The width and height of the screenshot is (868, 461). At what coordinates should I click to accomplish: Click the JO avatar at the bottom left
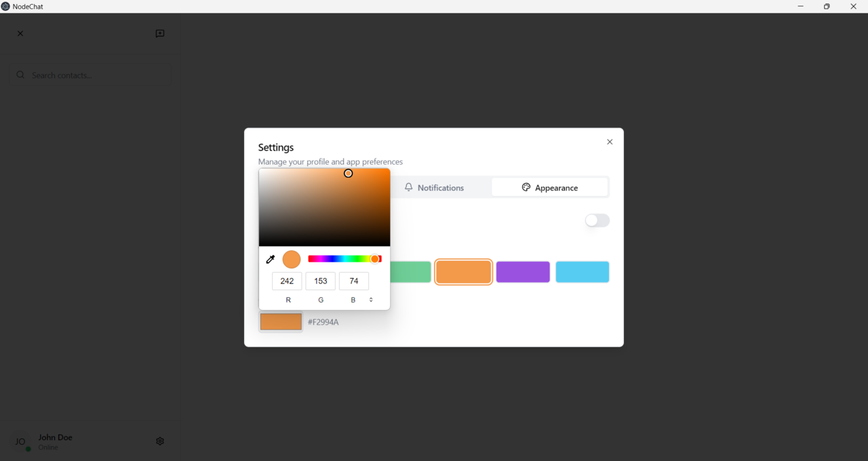[x=20, y=441]
